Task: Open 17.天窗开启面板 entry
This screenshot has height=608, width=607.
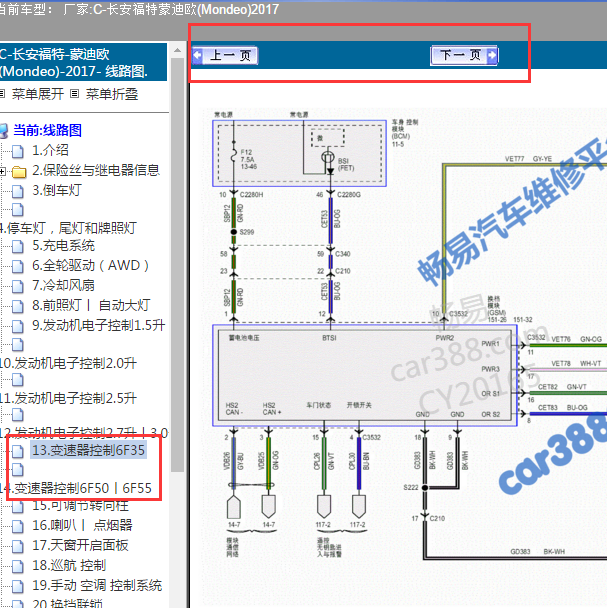Action: click(80, 545)
